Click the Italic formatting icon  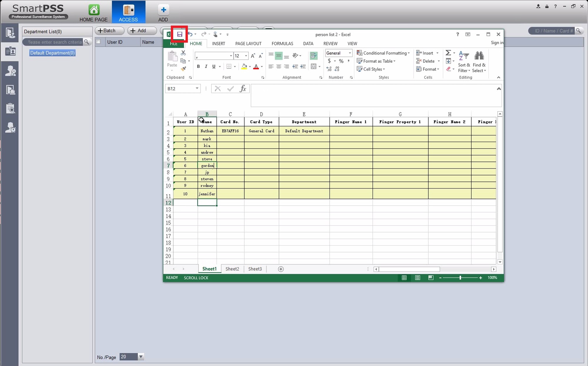(206, 66)
